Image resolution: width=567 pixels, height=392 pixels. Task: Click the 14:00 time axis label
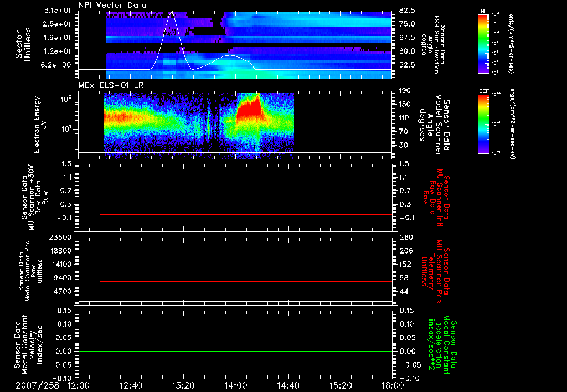(x=236, y=385)
